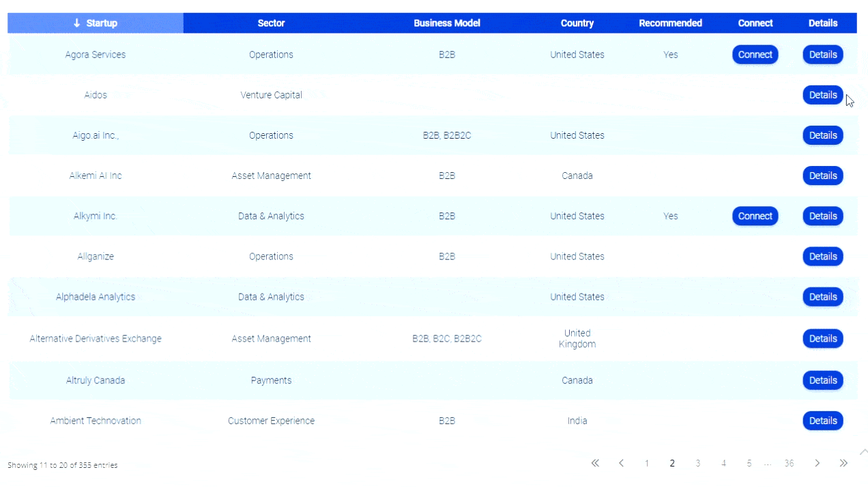Go to page 36
868x487 pixels.
(x=789, y=463)
